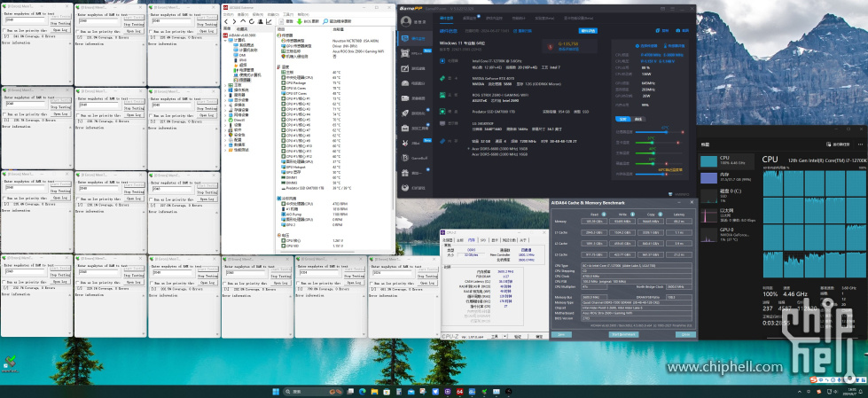Image resolution: width=868 pixels, height=398 pixels.
Task: Open AIDA64 Tools menu
Action: click(288, 14)
